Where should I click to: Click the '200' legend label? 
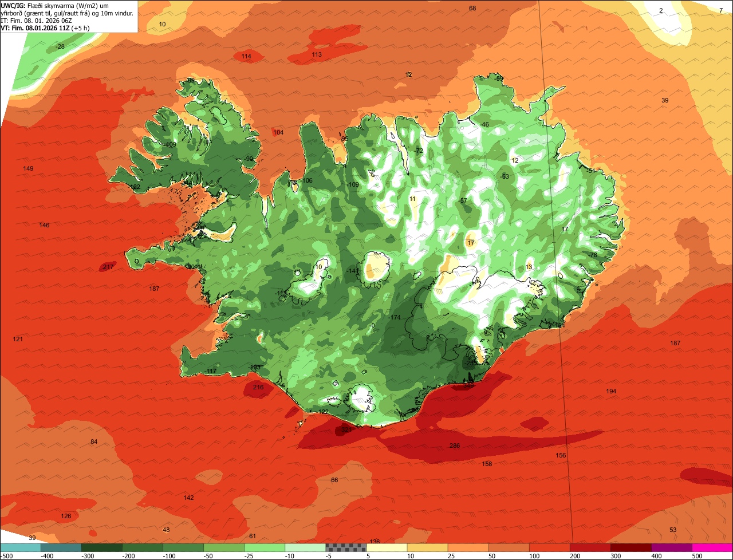pyautogui.click(x=576, y=555)
